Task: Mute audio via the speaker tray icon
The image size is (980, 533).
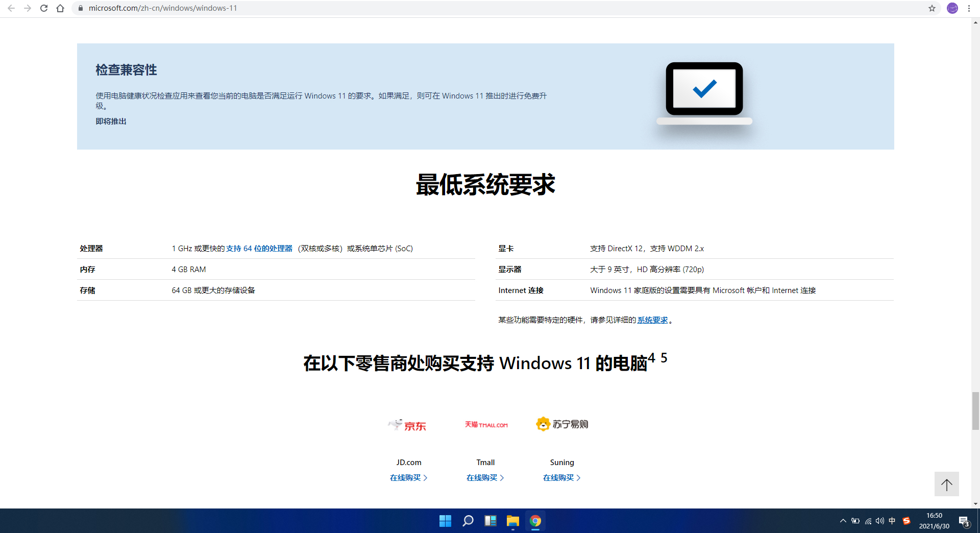Action: pos(879,521)
